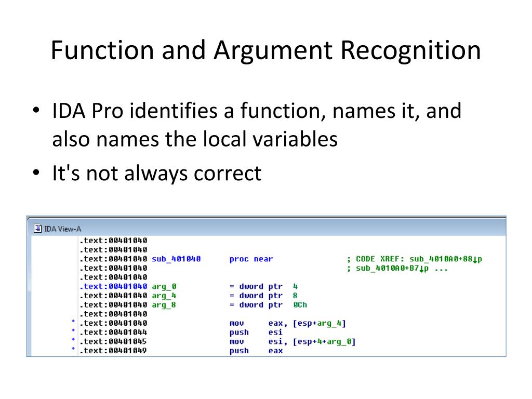This screenshot has width=532, height=399.
Task: Click address .text:00401049
Action: pos(113,351)
